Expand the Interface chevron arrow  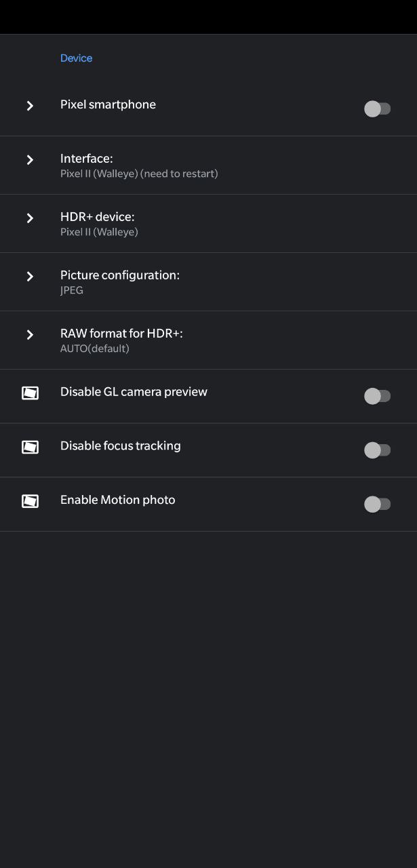click(30, 159)
